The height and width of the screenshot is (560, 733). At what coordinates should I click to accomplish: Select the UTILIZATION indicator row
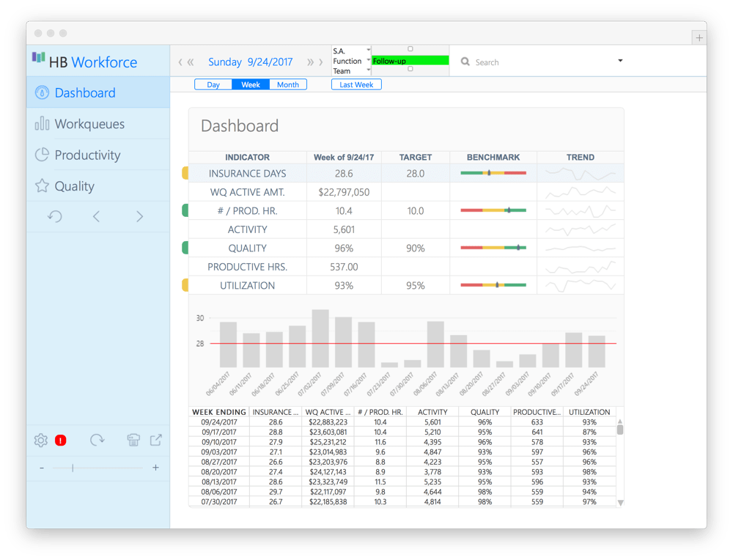pyautogui.click(x=406, y=286)
